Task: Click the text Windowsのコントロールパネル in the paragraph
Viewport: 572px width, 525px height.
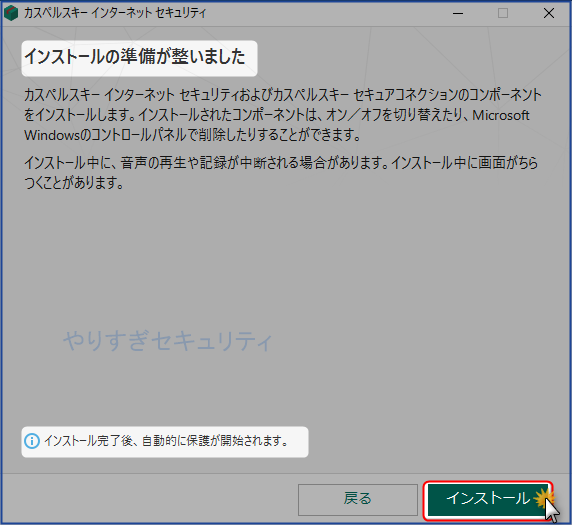Action: pos(105,135)
